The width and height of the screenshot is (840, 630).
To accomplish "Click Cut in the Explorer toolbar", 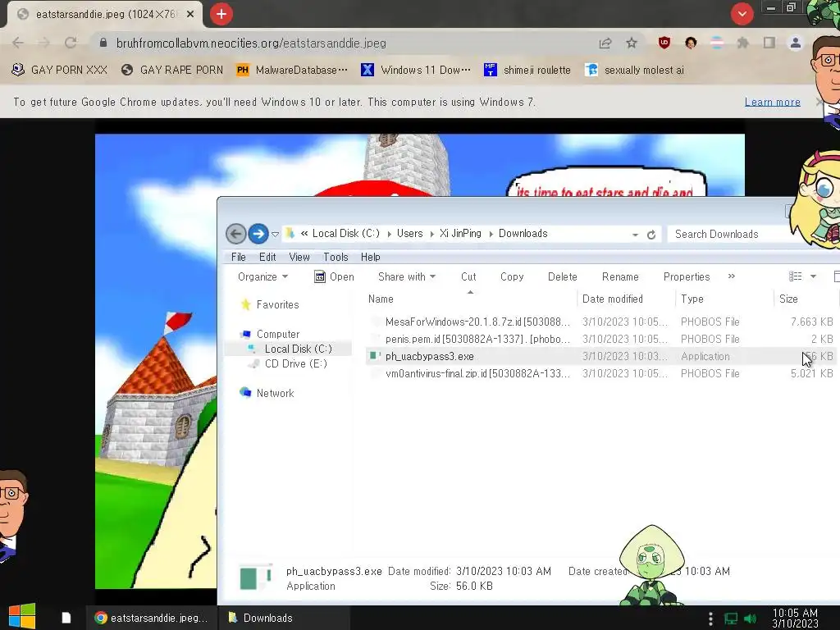I will click(x=468, y=277).
